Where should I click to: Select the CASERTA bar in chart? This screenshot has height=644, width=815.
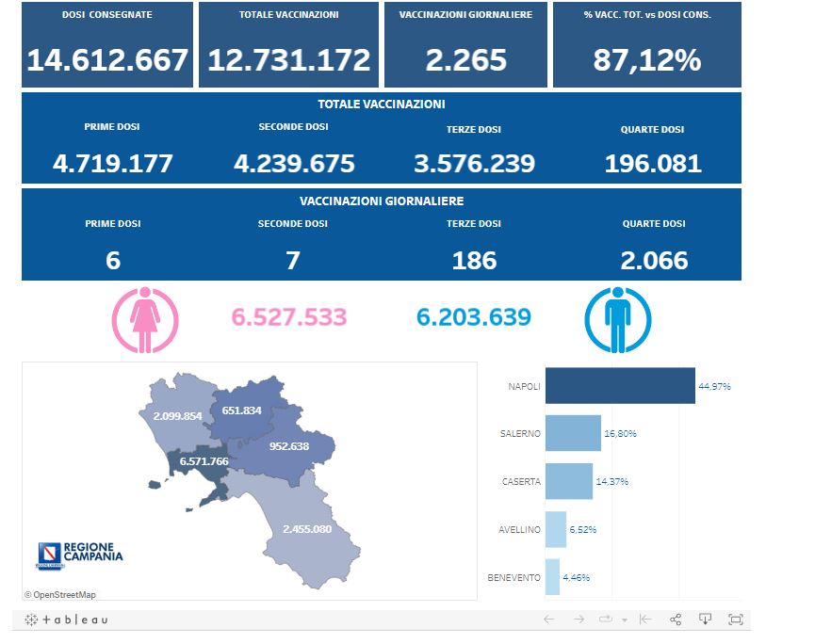point(569,481)
